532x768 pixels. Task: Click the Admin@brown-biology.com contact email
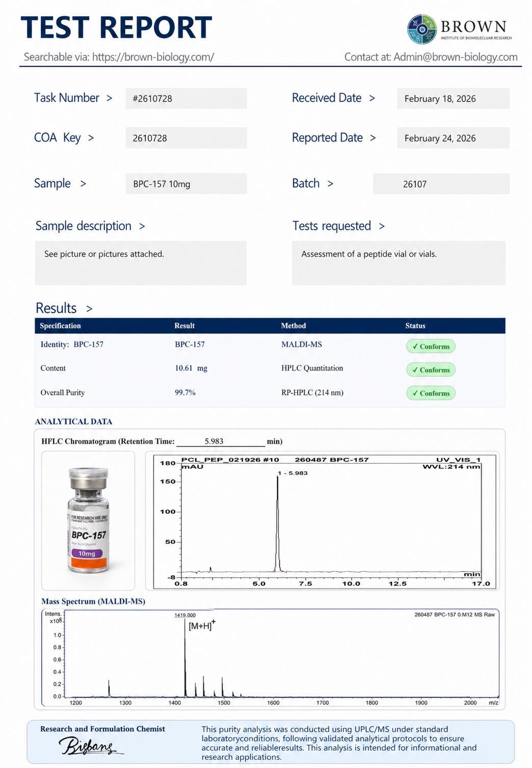[x=456, y=57]
